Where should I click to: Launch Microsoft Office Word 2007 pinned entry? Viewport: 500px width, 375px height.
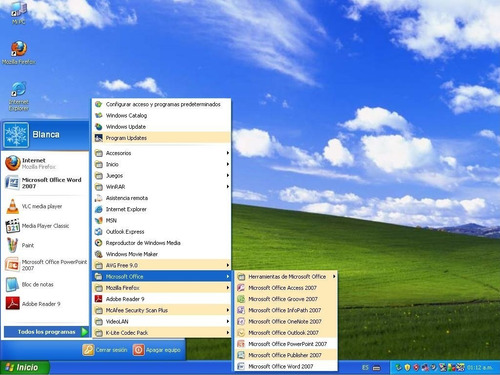46,183
